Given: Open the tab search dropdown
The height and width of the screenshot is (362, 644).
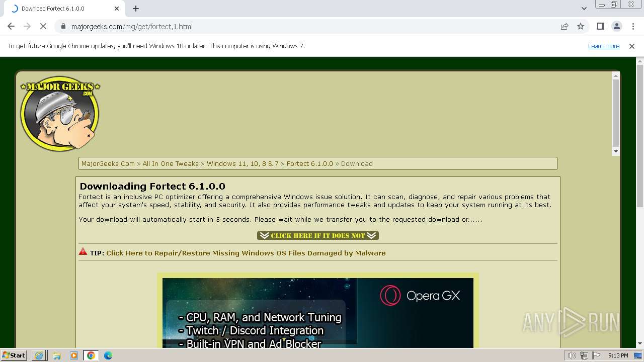Looking at the screenshot, I should coord(584,9).
